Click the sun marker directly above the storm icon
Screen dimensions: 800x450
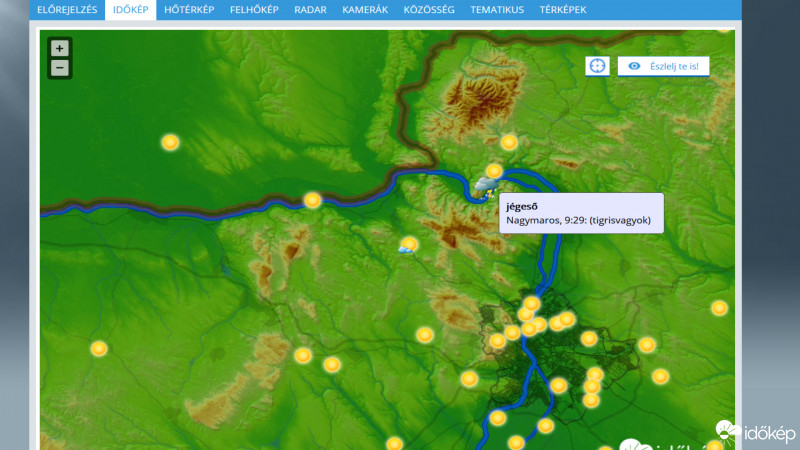(494, 171)
